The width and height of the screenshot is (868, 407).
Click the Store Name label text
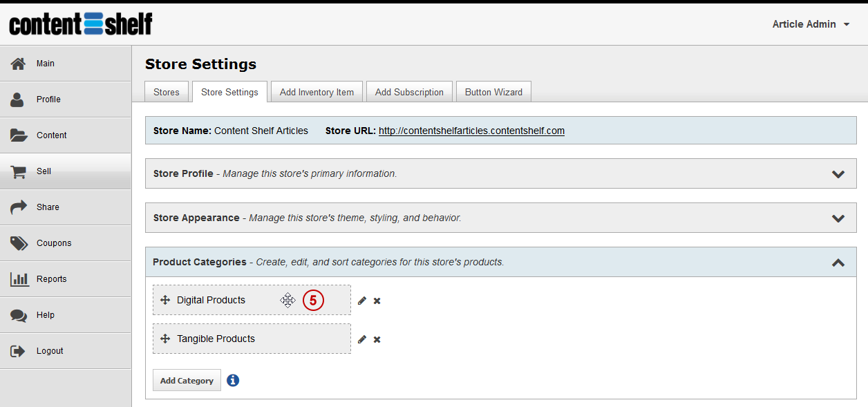click(x=182, y=131)
